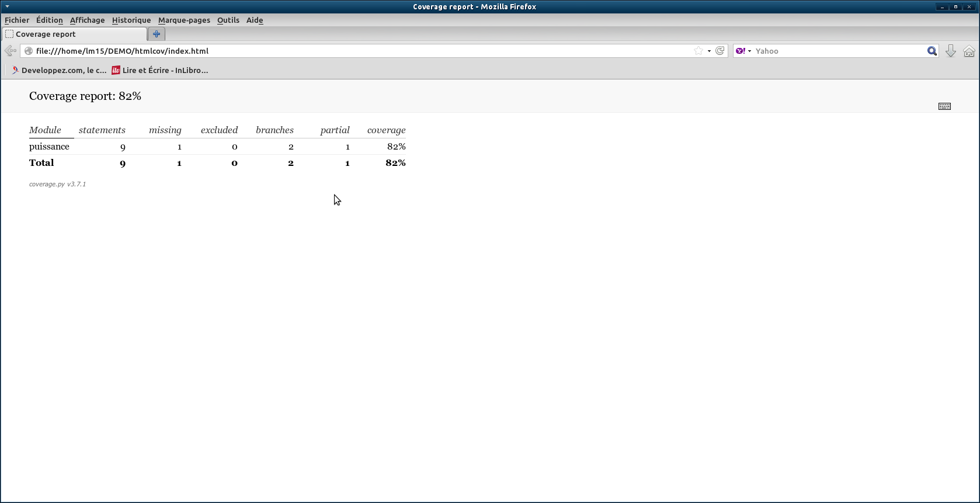Expand the URL history dropdown arrow
This screenshot has height=503, width=980.
709,51
